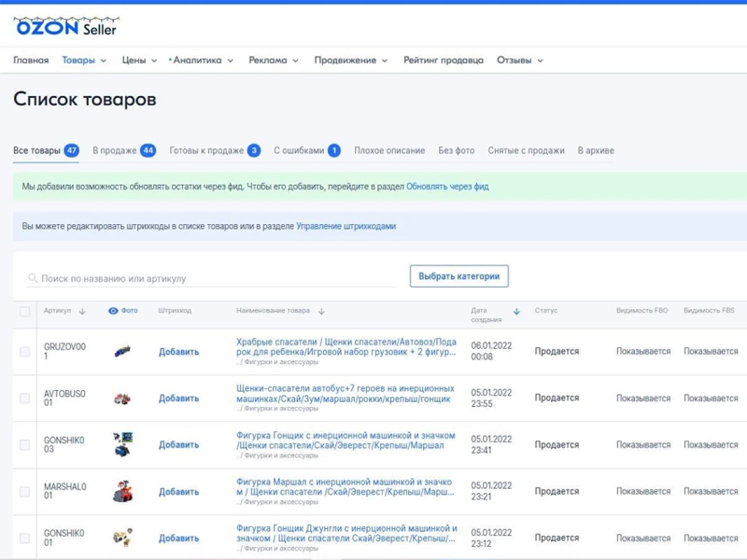Click the Видимость FBO column header
The image size is (747, 560).
coord(642,311)
